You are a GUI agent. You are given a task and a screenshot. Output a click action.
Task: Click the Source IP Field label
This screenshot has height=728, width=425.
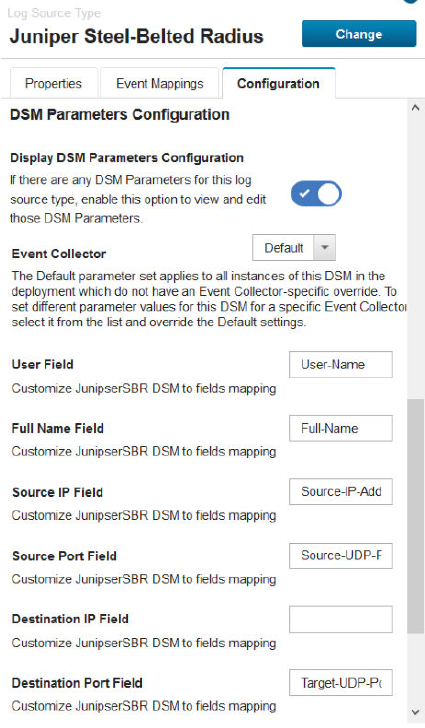[58, 492]
